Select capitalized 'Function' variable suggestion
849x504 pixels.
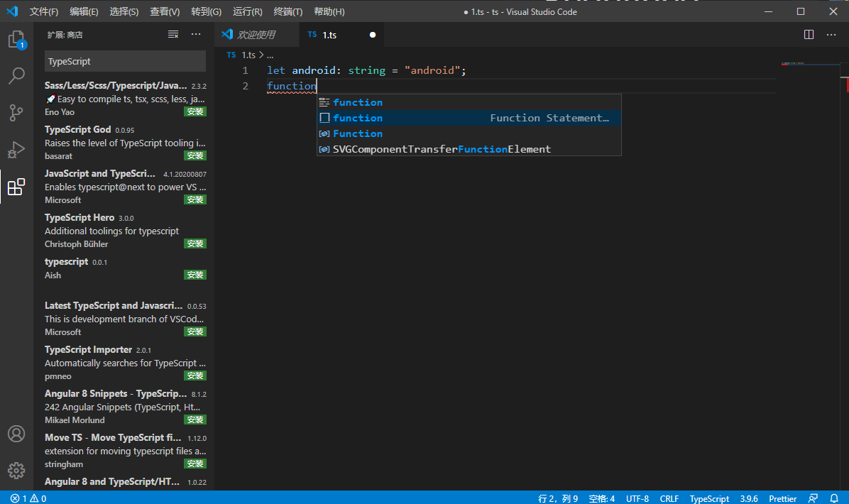click(x=469, y=133)
